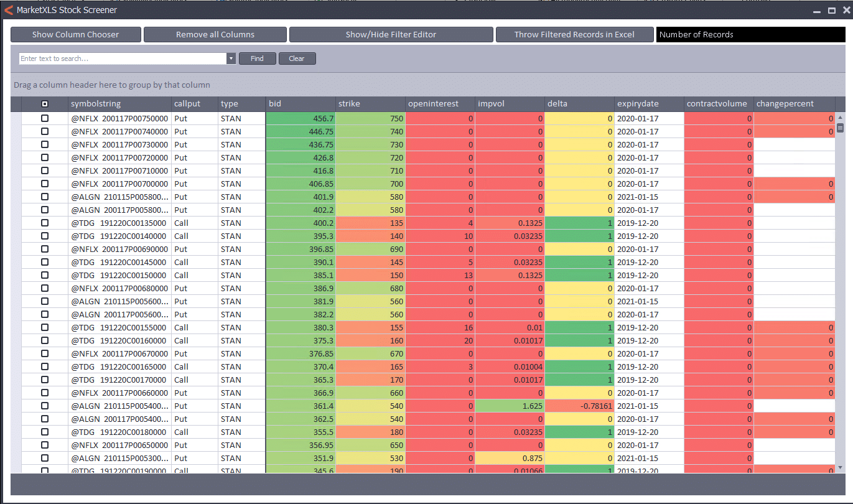Screen dimensions: 853x504
Task: Click impvol cell 0.01004
Action: click(510, 366)
